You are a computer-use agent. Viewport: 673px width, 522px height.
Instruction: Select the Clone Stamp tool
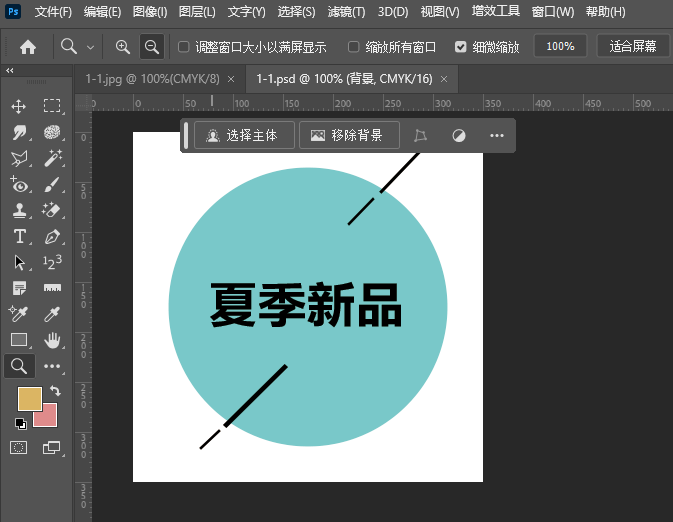pos(19,210)
